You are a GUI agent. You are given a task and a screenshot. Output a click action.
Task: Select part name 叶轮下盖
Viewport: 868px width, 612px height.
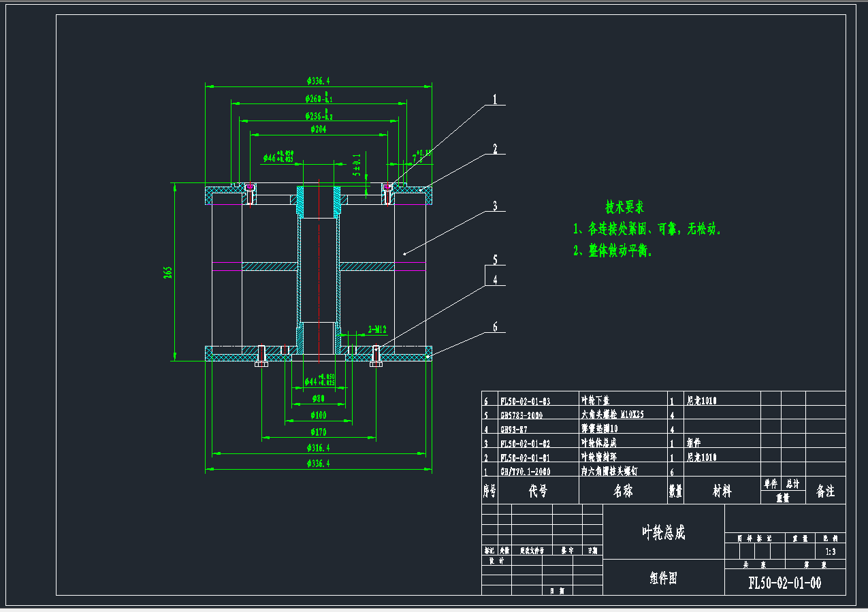(596, 401)
